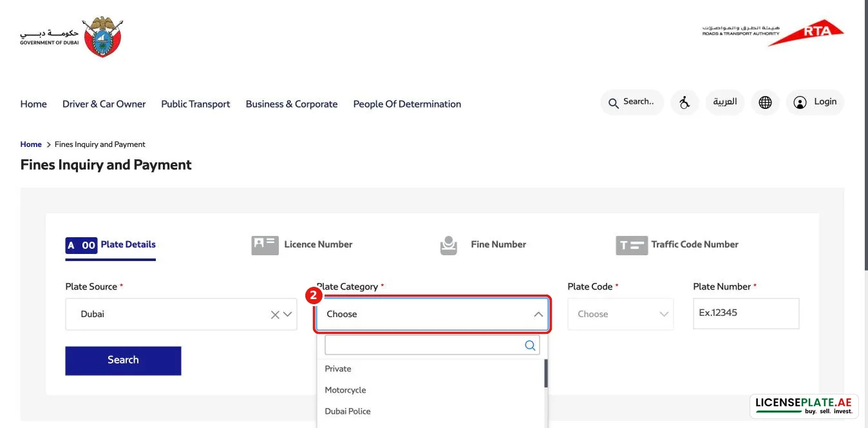Click the dropdown filter search magnifier
Image resolution: width=868 pixels, height=428 pixels.
(530, 345)
